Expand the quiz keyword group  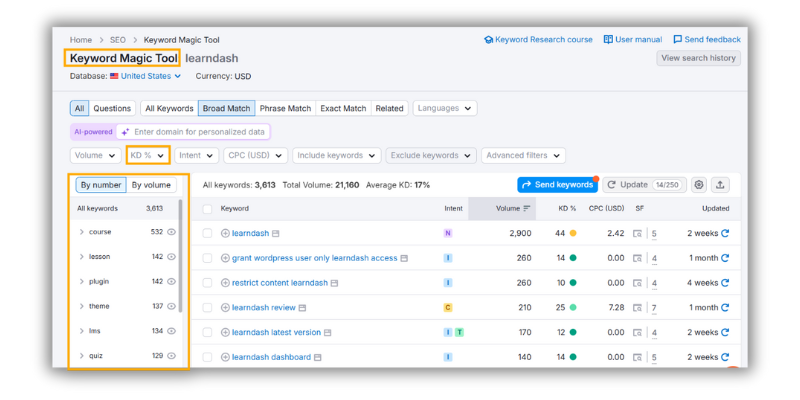click(x=81, y=356)
